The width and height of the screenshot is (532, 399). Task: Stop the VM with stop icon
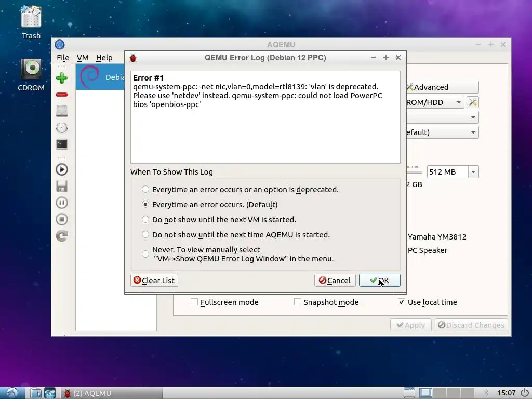click(x=62, y=219)
